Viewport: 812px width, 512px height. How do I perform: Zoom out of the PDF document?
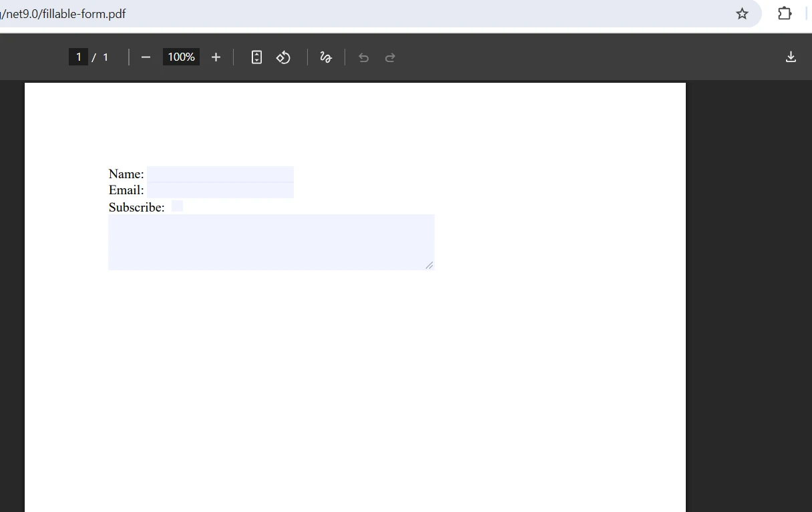click(146, 57)
